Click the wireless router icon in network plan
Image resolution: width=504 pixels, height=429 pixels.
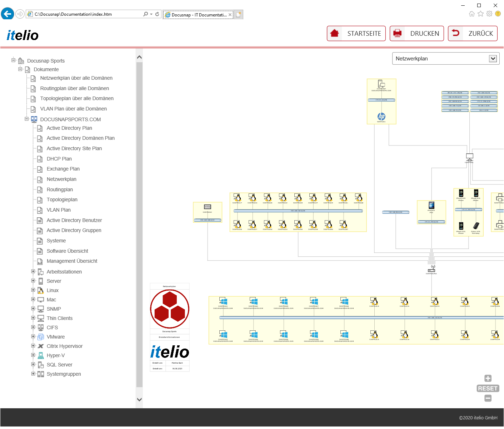tap(431, 268)
